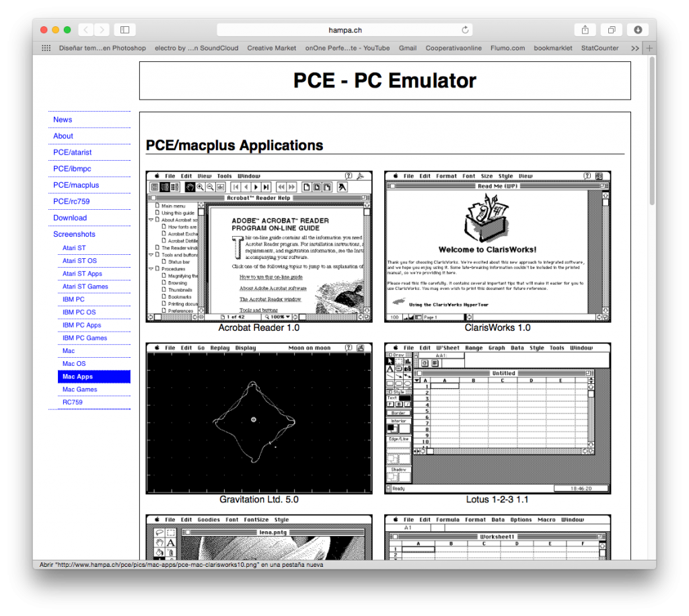
Task: Visit the Creative Market bookmark
Action: pos(271,48)
